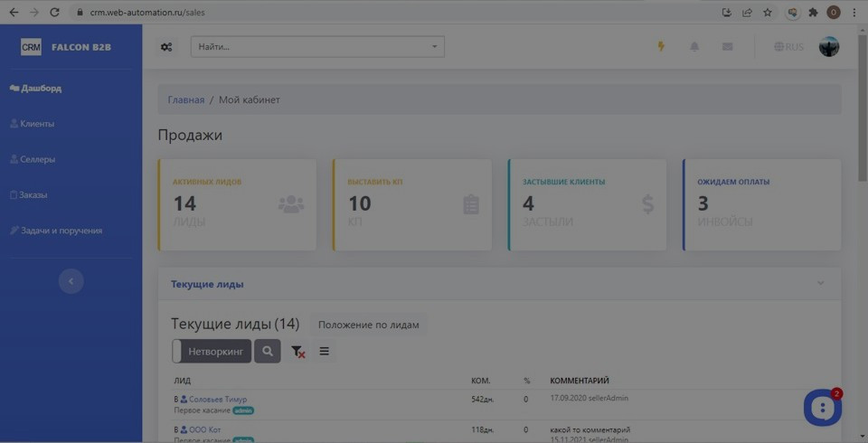Click the Главная breadcrumb link
Viewport: 868px width, 443px height.
(185, 99)
